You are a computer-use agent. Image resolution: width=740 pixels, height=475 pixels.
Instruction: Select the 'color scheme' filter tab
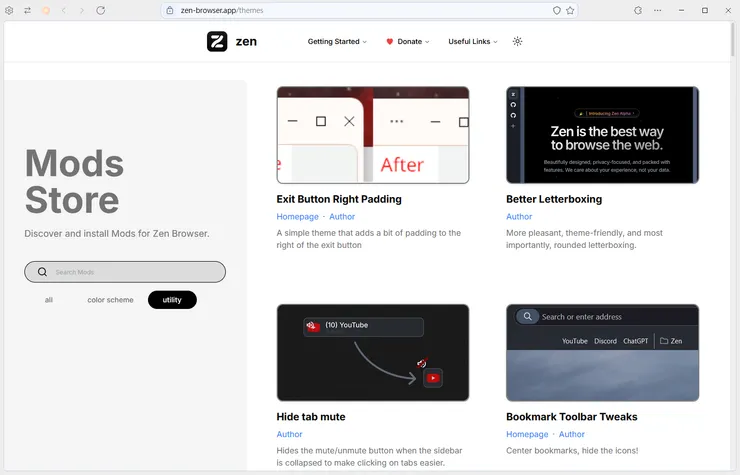110,300
